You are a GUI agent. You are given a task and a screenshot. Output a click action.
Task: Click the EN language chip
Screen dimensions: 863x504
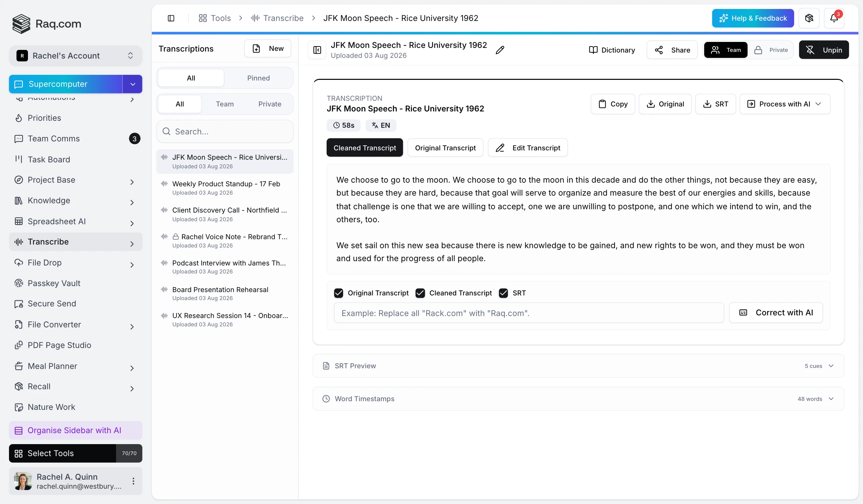381,125
